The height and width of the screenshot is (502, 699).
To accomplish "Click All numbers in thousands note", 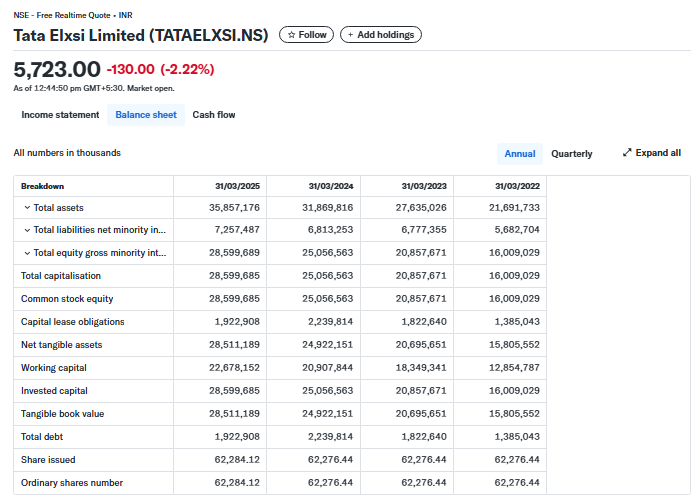I will pyautogui.click(x=67, y=153).
